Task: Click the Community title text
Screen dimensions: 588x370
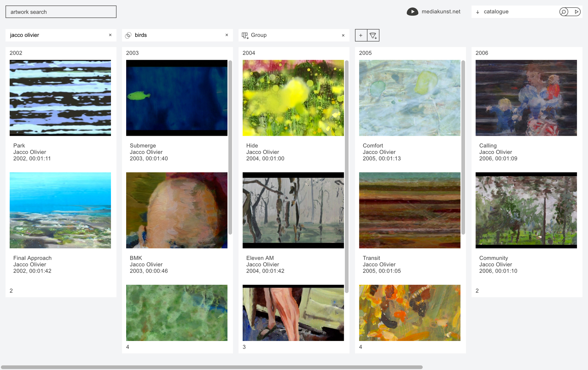Action: [x=494, y=258]
